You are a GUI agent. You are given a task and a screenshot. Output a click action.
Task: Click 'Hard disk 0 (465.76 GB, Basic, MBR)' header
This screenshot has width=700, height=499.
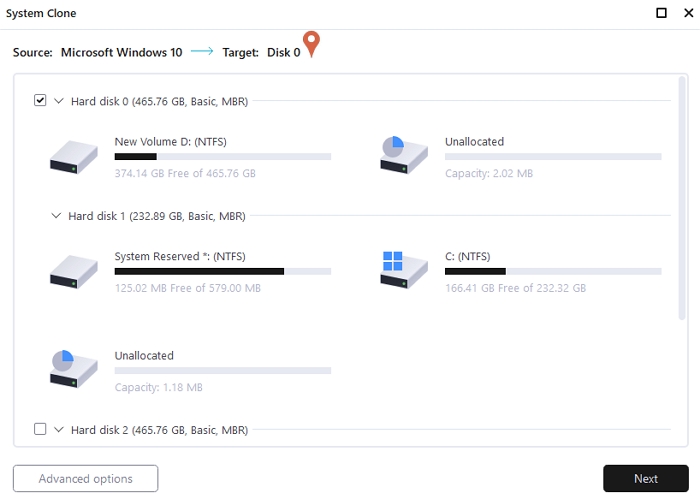point(159,101)
